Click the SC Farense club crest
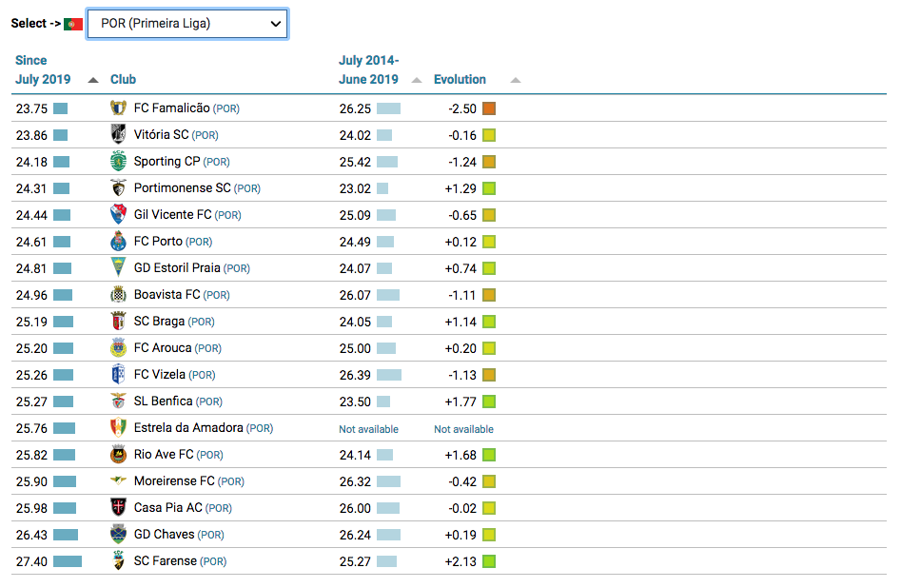The height and width of the screenshot is (588, 901). [x=118, y=561]
